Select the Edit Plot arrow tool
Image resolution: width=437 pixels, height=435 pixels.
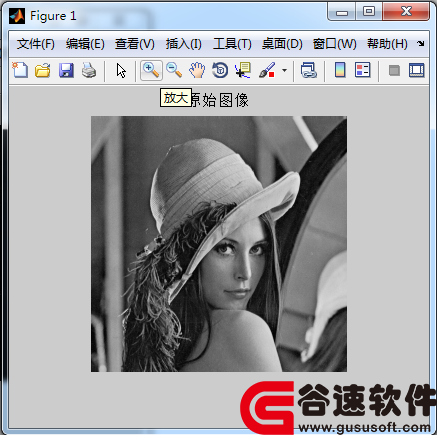121,71
